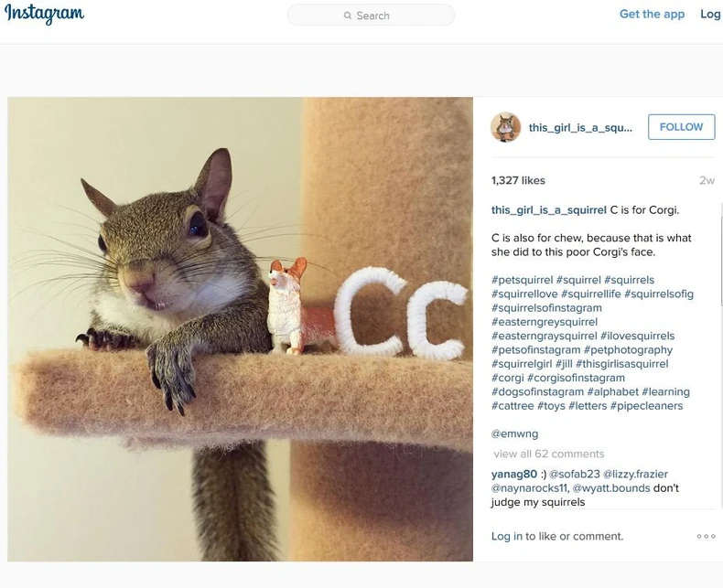Image resolution: width=723 pixels, height=588 pixels.
Task: Open the #corgisofinstagram hashtag
Action: click(576, 378)
